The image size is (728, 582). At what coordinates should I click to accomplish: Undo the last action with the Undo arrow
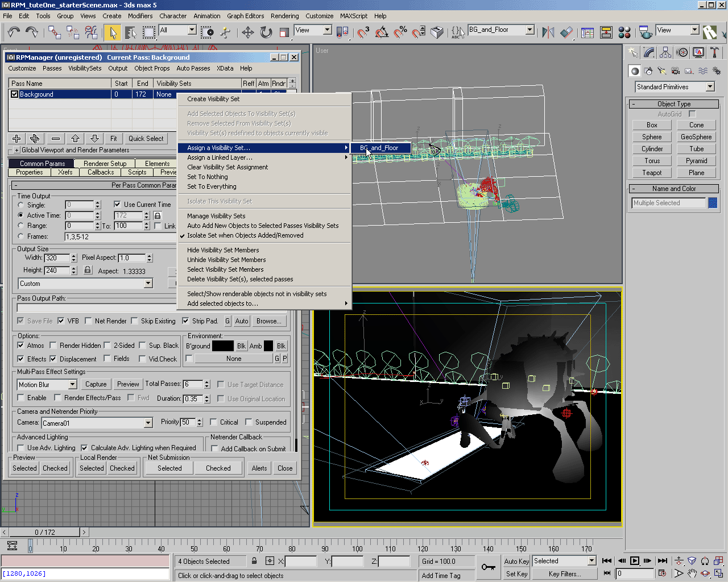tap(14, 32)
